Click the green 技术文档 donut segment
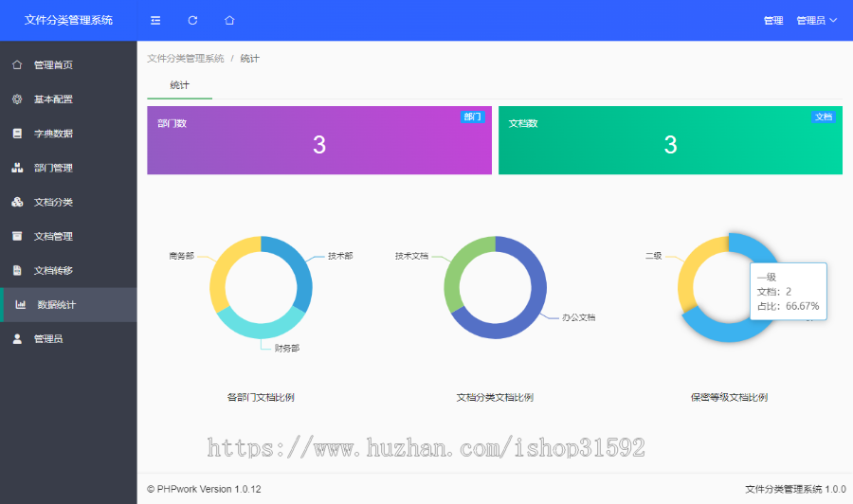The image size is (853, 504). 459,265
